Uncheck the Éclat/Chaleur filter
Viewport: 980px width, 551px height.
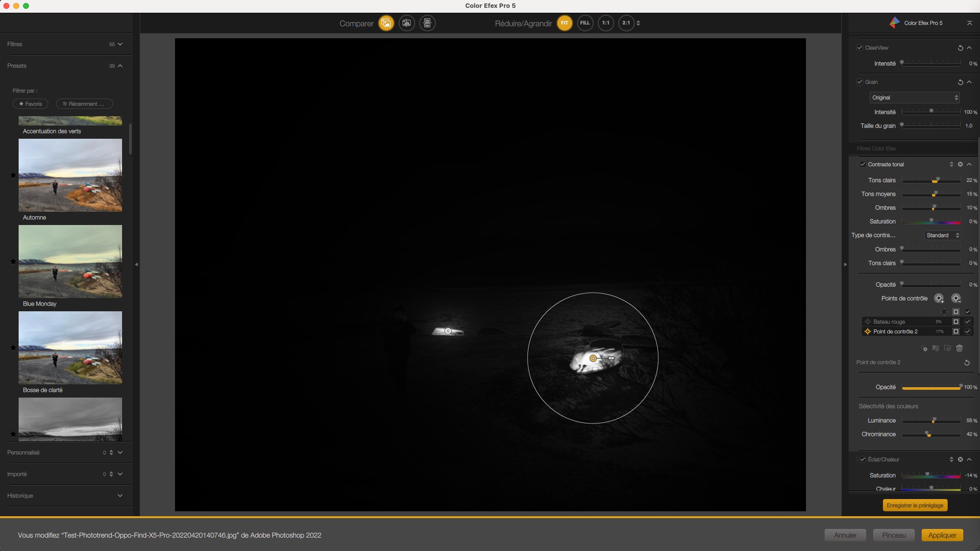(x=863, y=459)
